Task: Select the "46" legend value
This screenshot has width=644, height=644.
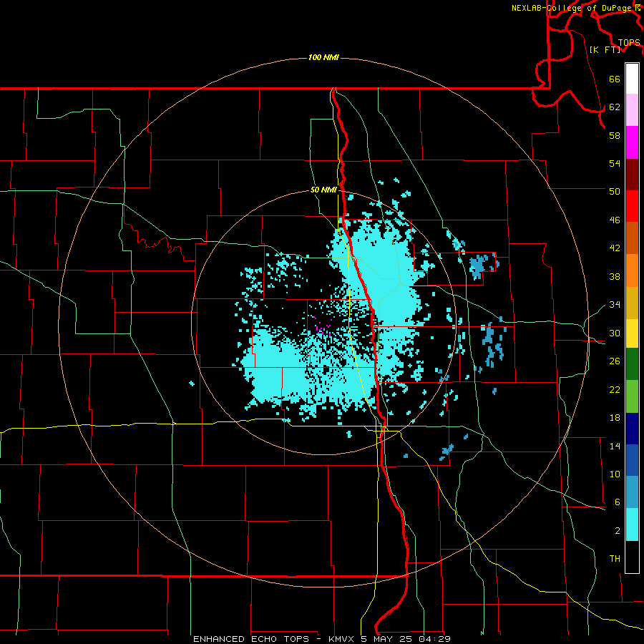Action: coord(615,220)
